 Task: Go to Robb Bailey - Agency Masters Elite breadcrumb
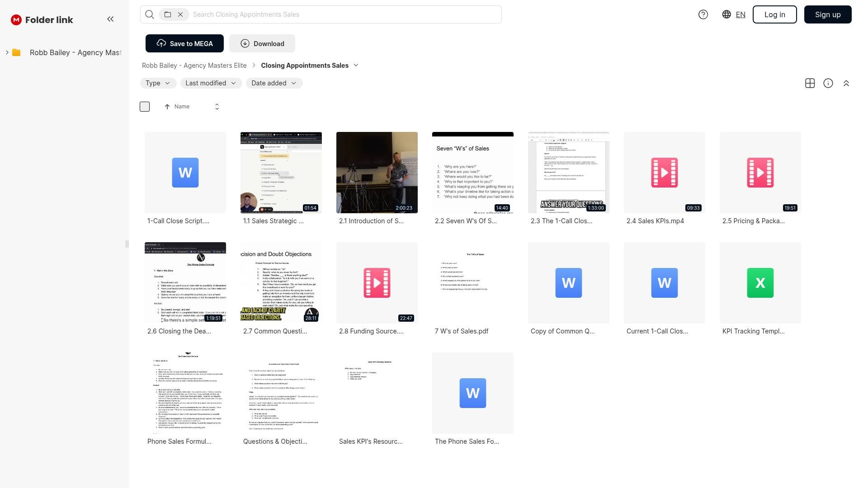point(194,66)
